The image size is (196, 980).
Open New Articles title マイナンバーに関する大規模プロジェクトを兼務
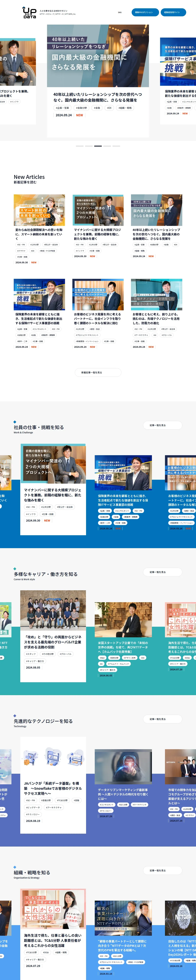(x=98, y=234)
